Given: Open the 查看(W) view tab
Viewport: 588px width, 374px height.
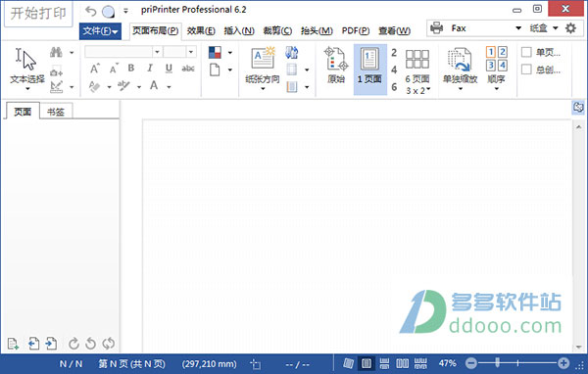Looking at the screenshot, I should 395,30.
